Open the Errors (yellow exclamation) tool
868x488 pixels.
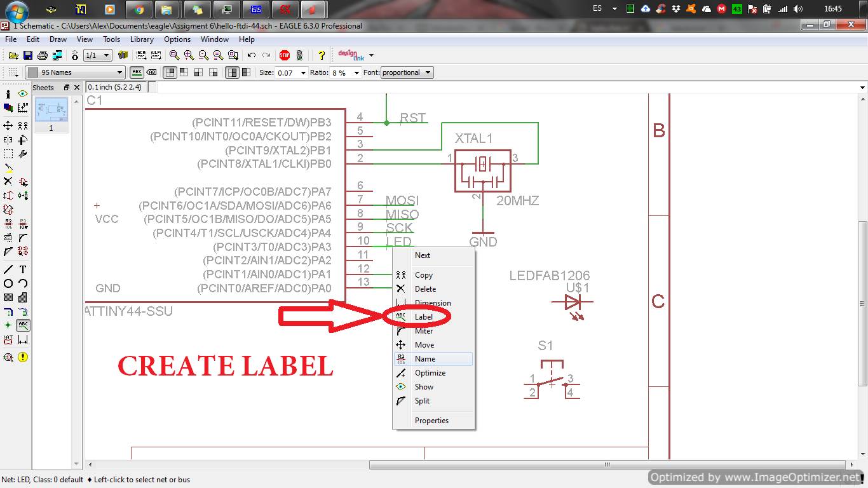(23, 357)
